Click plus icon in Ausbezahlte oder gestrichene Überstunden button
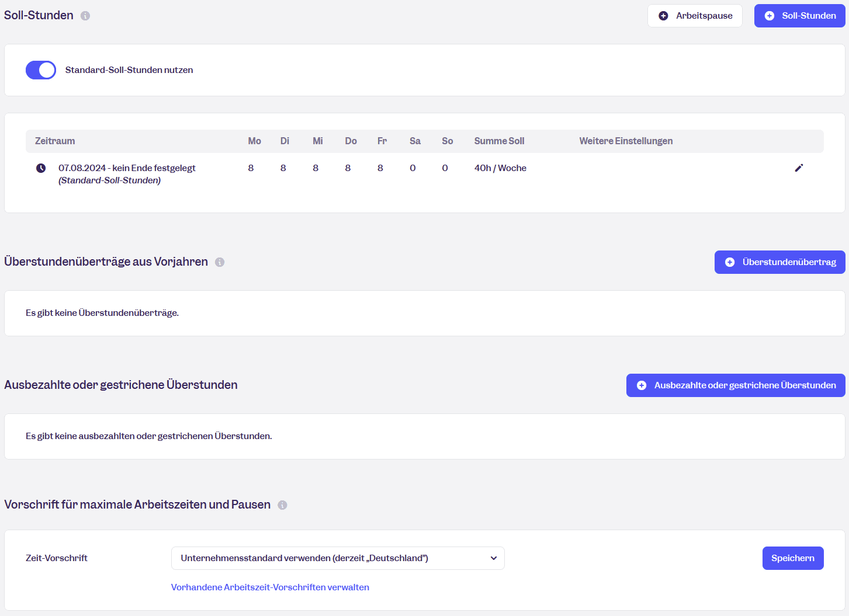849x616 pixels. [x=642, y=385]
